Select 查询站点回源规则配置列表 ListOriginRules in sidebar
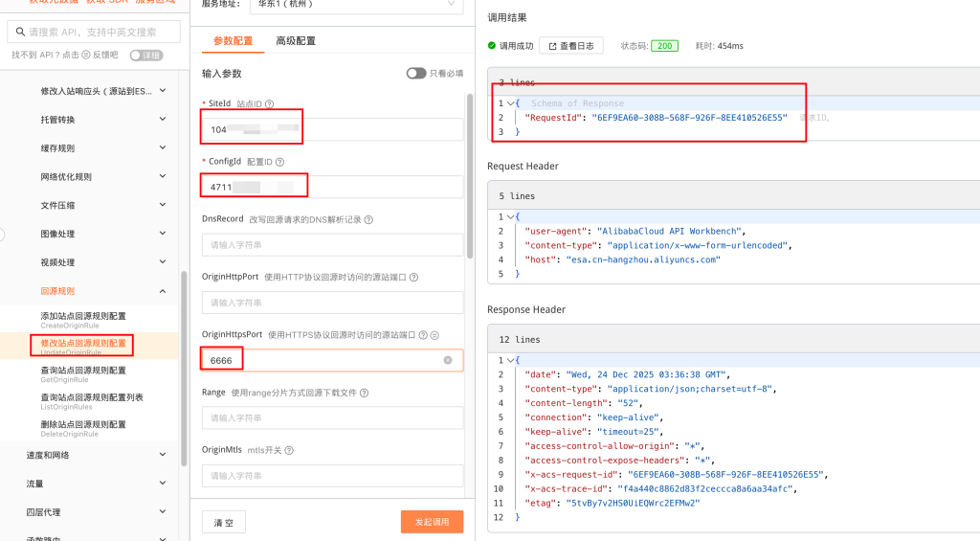980x541 pixels. point(92,402)
